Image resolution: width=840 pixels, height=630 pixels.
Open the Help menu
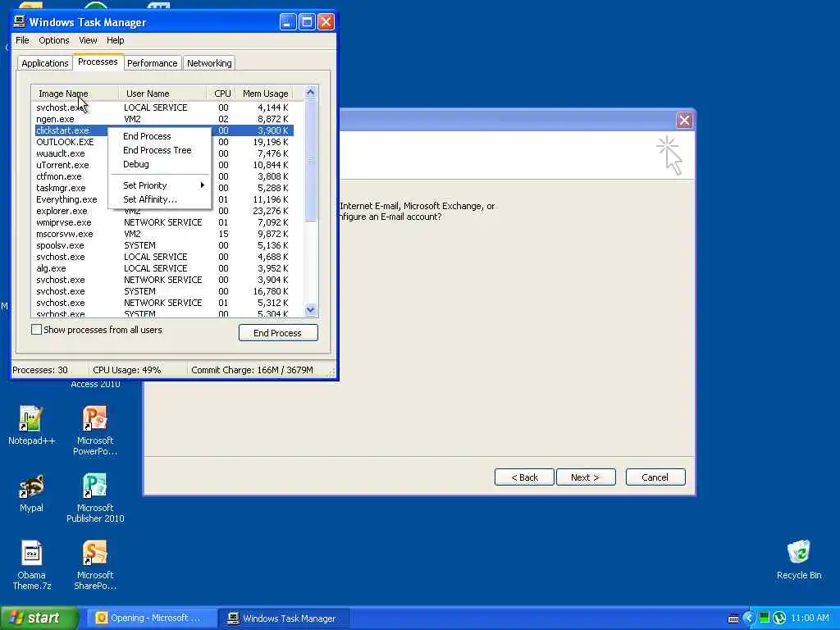(x=115, y=40)
